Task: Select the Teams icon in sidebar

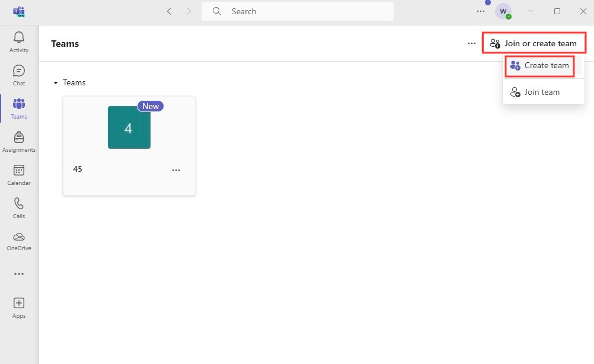Action: click(x=18, y=104)
